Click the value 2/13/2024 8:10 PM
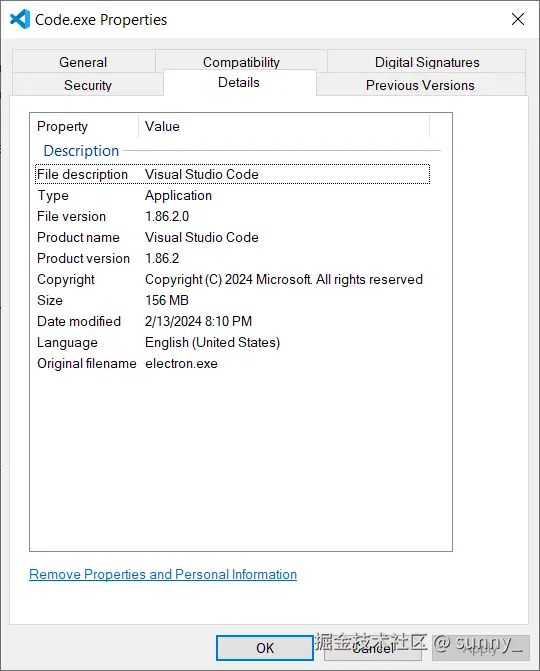Screen dimensions: 540x671 pos(199,321)
